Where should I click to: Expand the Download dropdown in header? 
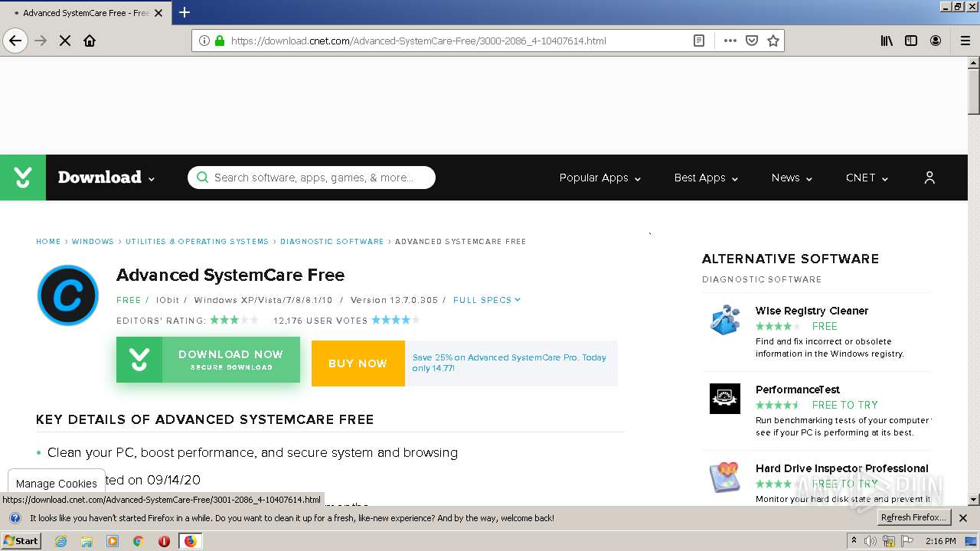click(x=106, y=178)
